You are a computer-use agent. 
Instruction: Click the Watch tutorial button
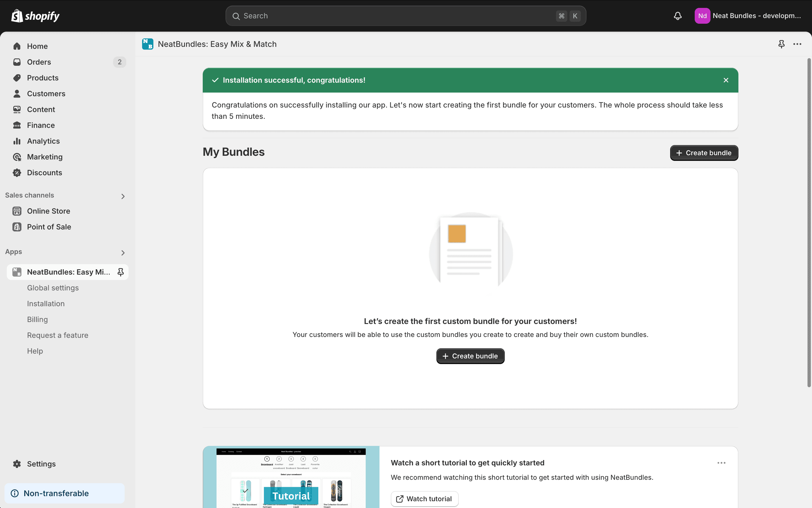pos(424,499)
